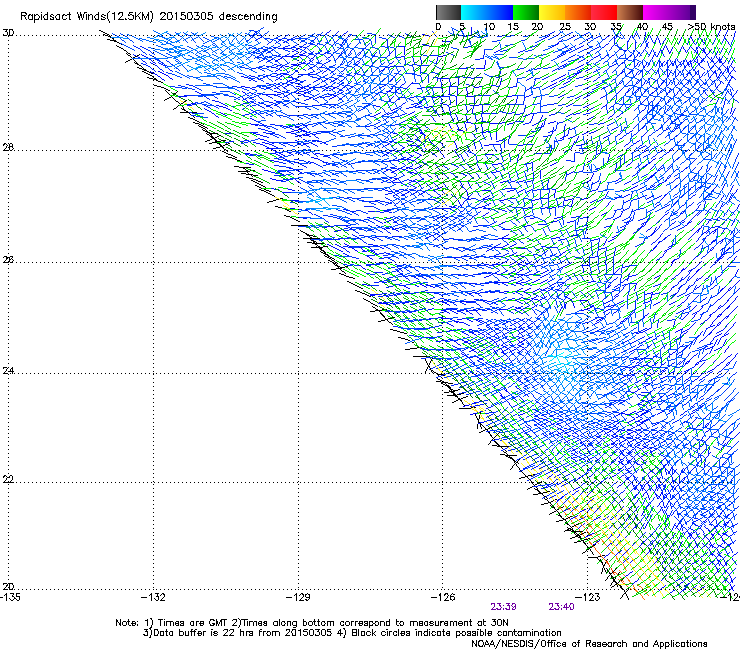The image size is (740, 650).
Task: Click the "Data buffer is 22 hrs" note
Action: pyautogui.click(x=352, y=633)
